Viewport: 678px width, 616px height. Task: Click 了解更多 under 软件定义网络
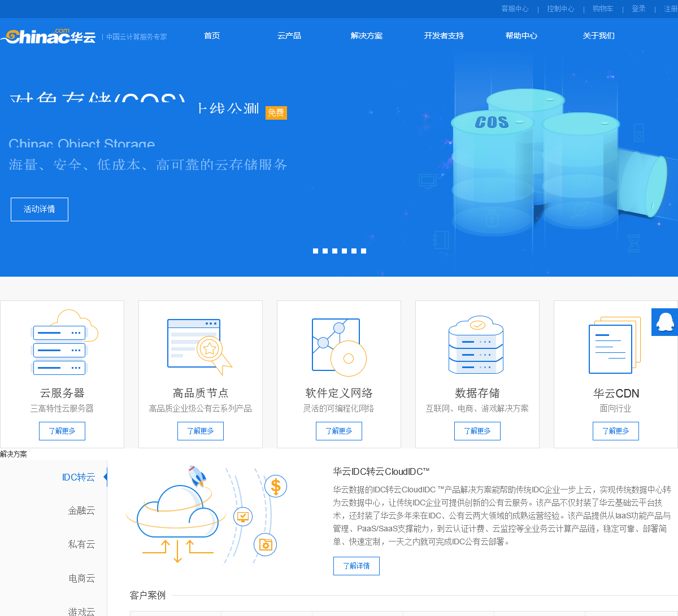click(x=339, y=431)
